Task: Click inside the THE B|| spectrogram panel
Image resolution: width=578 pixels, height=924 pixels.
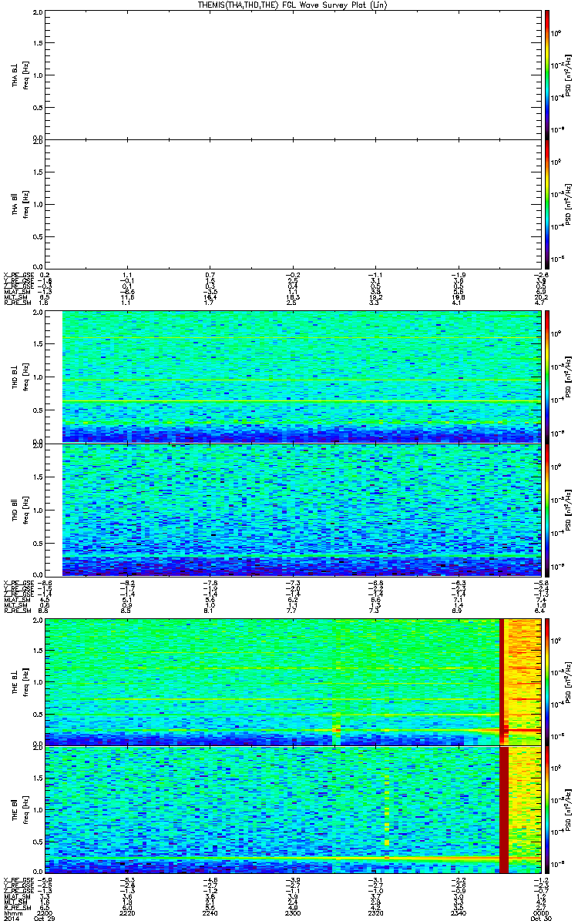Action: 294,809
